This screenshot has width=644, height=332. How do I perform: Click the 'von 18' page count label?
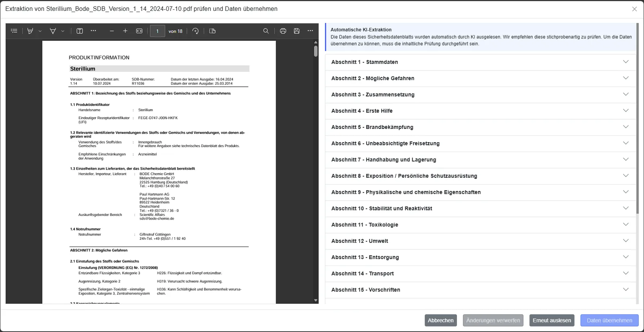pyautogui.click(x=175, y=31)
